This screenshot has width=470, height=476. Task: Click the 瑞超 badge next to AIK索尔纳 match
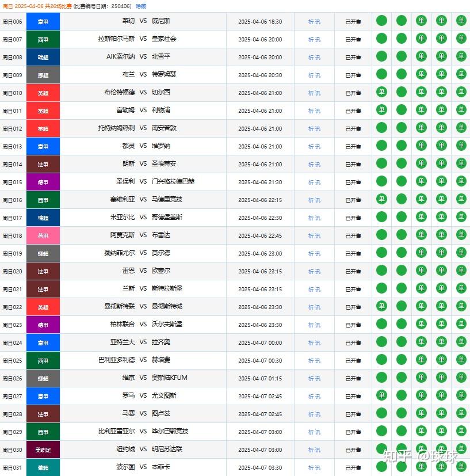point(43,57)
